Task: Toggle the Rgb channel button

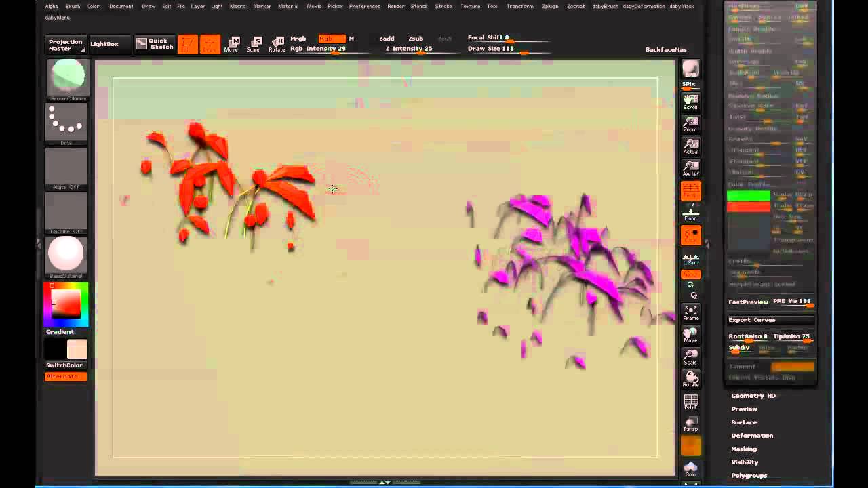Action: pos(332,39)
